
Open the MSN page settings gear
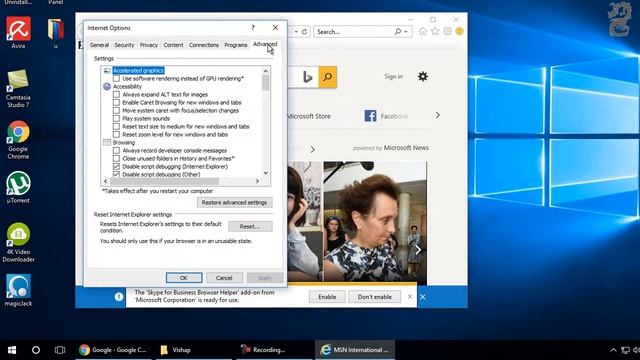[x=423, y=76]
